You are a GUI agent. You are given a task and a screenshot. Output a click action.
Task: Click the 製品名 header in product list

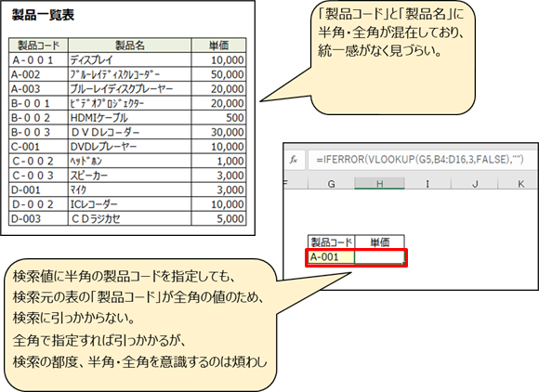pyautogui.click(x=129, y=46)
